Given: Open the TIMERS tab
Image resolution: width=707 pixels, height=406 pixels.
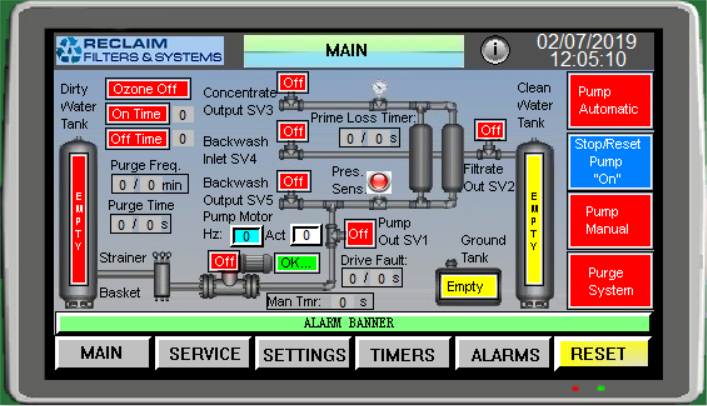Looking at the screenshot, I should tap(402, 354).
